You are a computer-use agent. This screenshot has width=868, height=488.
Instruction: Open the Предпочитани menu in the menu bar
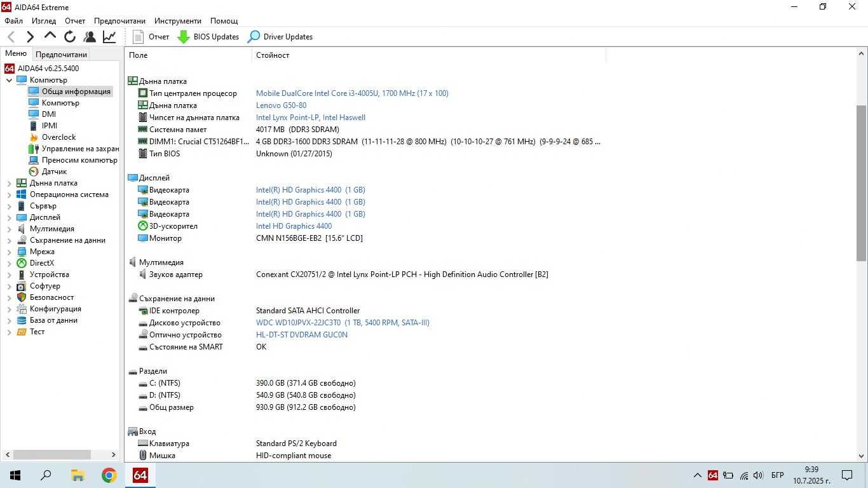coord(119,21)
